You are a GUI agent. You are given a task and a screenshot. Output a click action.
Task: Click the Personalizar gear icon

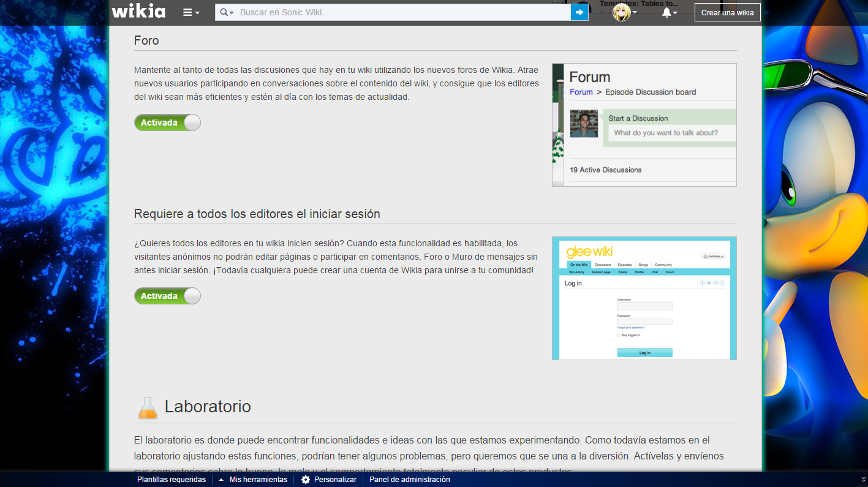(306, 480)
